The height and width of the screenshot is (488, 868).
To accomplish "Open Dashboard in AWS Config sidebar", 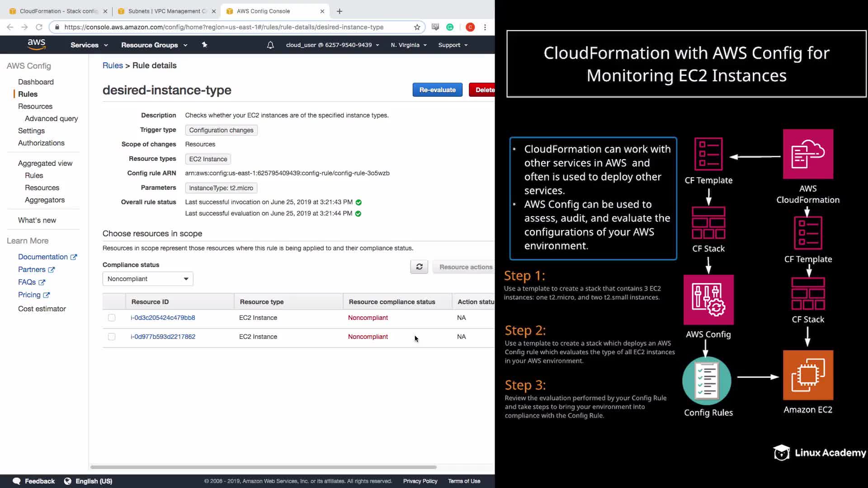I will pyautogui.click(x=36, y=82).
